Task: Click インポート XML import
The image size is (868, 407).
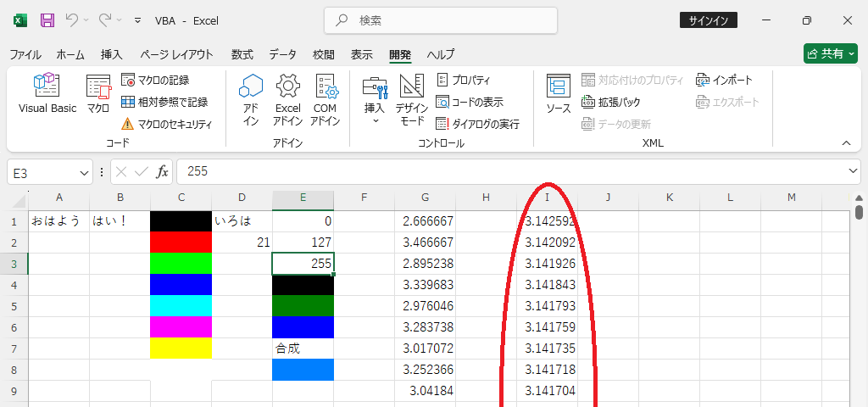Action: coord(725,81)
